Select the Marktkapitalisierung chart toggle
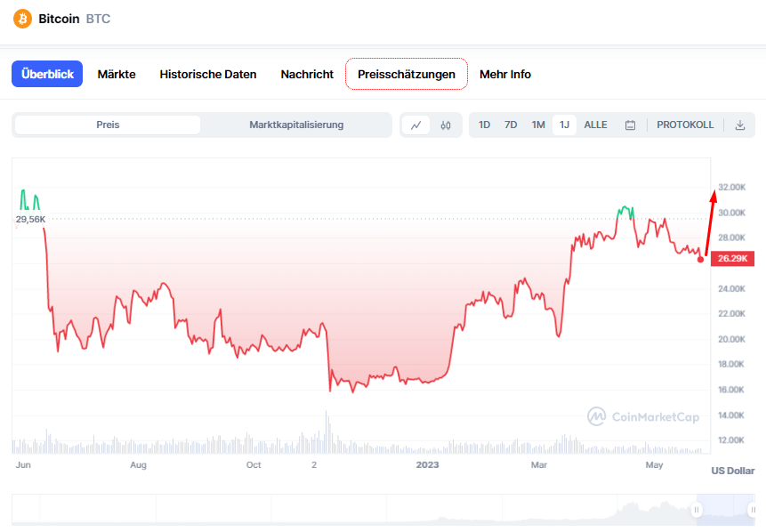 point(296,125)
